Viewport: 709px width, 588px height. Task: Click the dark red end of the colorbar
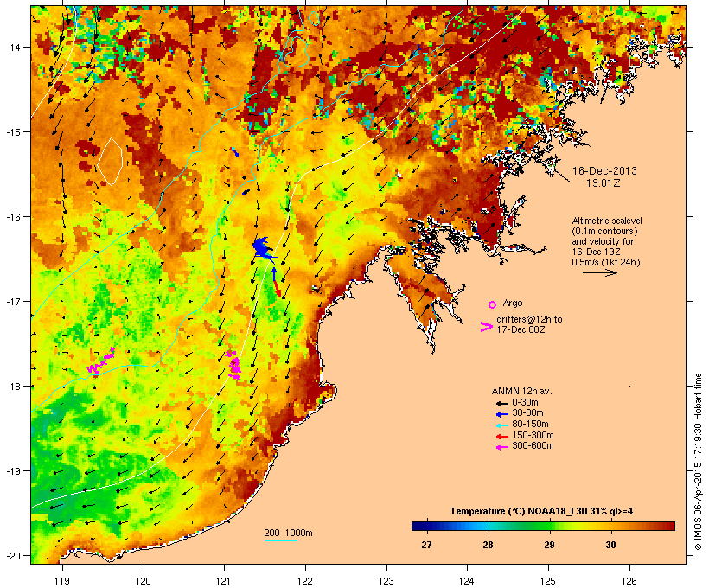point(671,526)
